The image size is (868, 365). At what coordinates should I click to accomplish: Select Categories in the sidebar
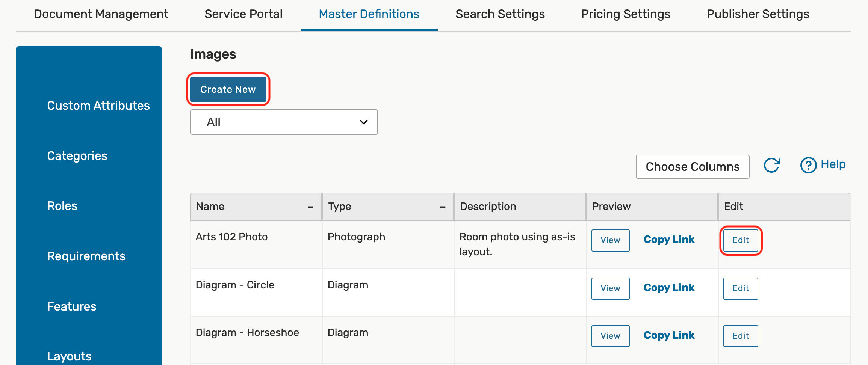(x=77, y=156)
